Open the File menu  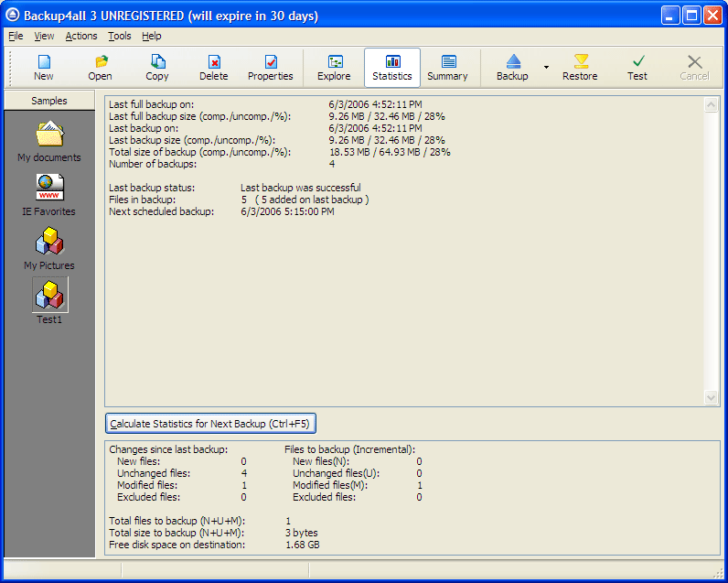click(16, 36)
